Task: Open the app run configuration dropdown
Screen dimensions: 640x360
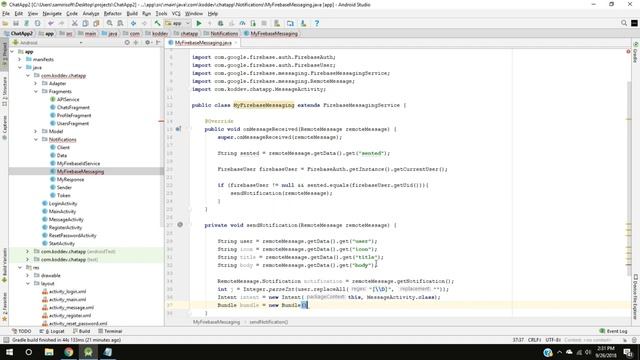Action: (178, 23)
